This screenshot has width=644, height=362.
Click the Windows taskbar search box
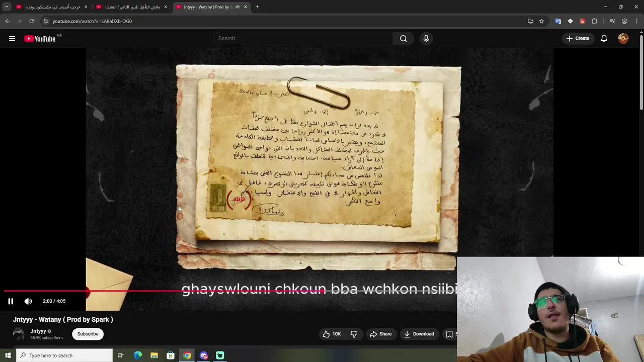(x=64, y=355)
